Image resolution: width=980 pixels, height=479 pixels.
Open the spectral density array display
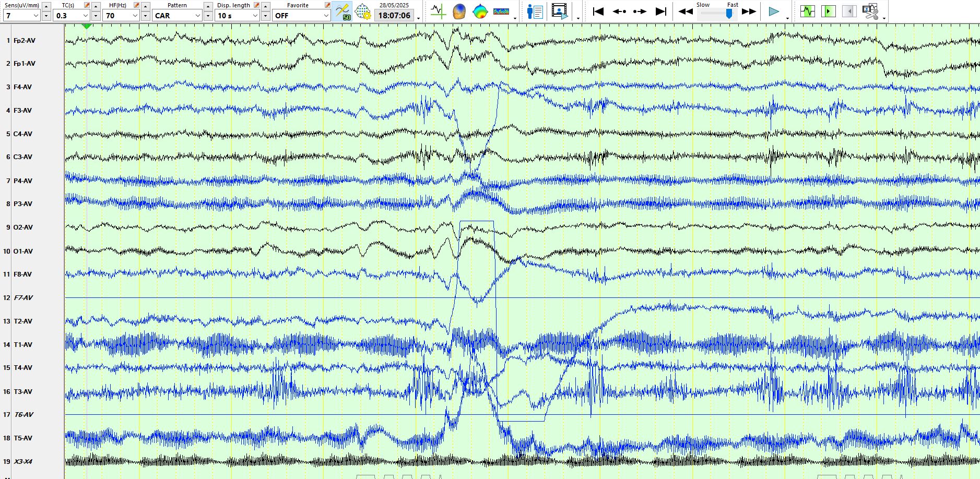501,11
